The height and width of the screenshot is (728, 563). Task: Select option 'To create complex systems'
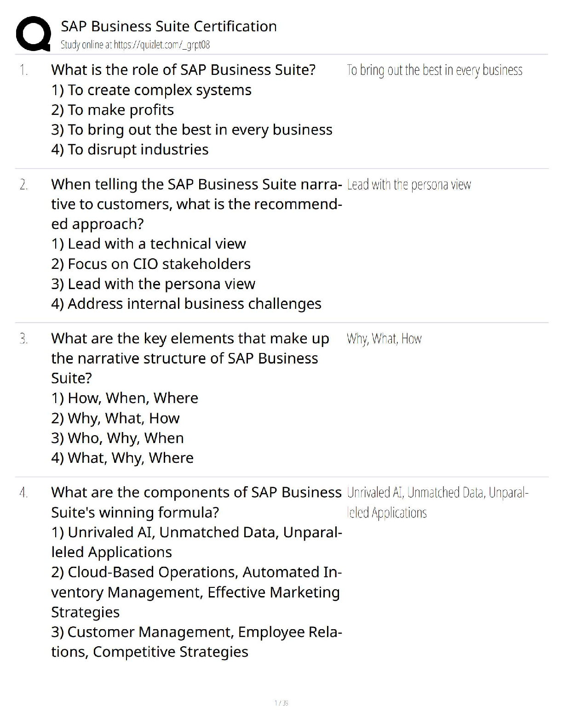tap(151, 90)
